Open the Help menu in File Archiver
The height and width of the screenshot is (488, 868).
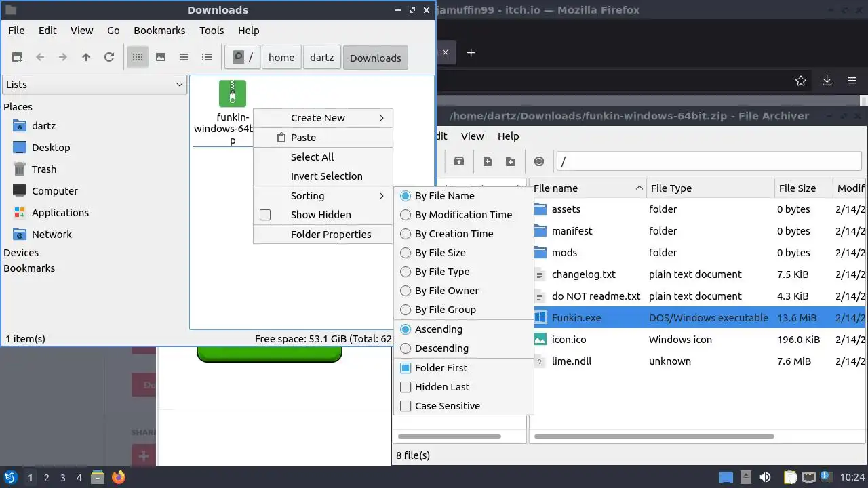(508, 136)
